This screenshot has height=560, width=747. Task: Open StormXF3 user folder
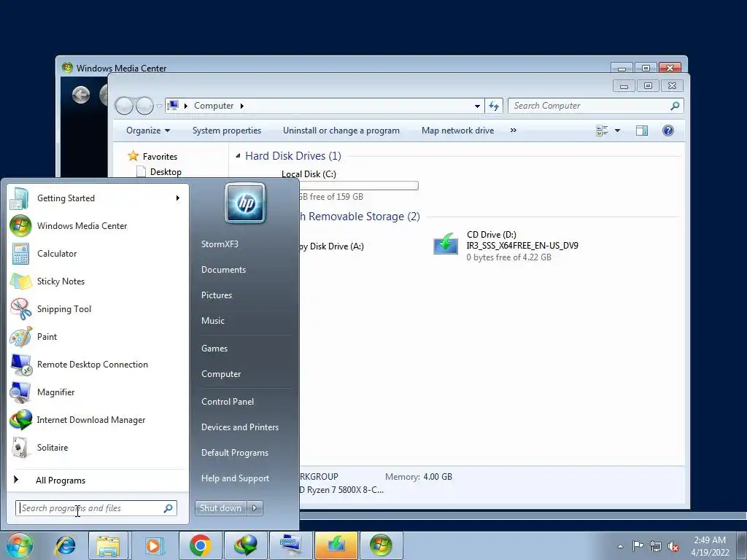pyautogui.click(x=220, y=244)
